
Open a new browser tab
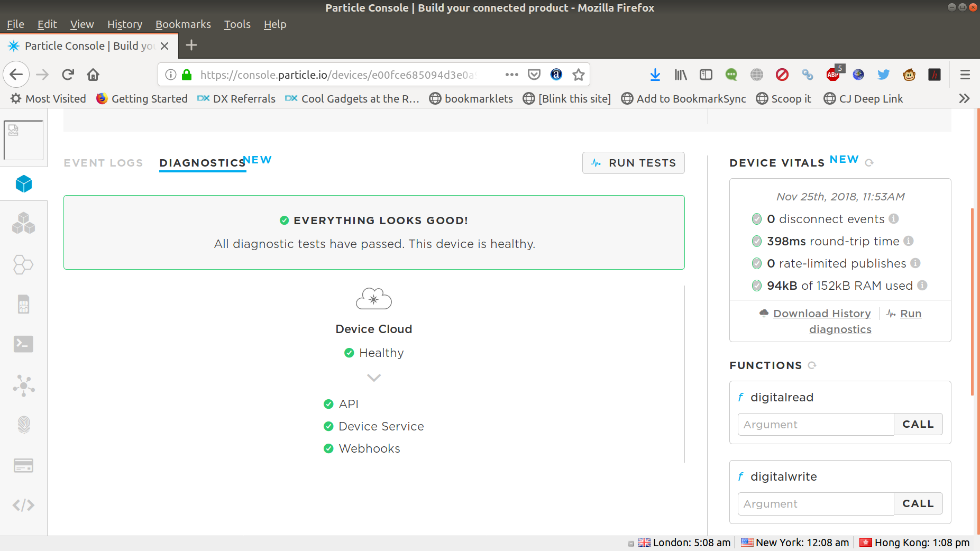(x=191, y=45)
